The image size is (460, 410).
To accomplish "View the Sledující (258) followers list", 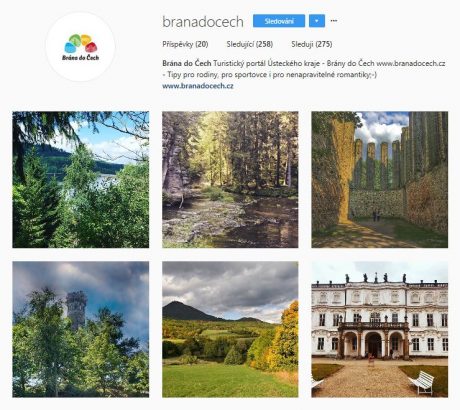I will point(250,44).
